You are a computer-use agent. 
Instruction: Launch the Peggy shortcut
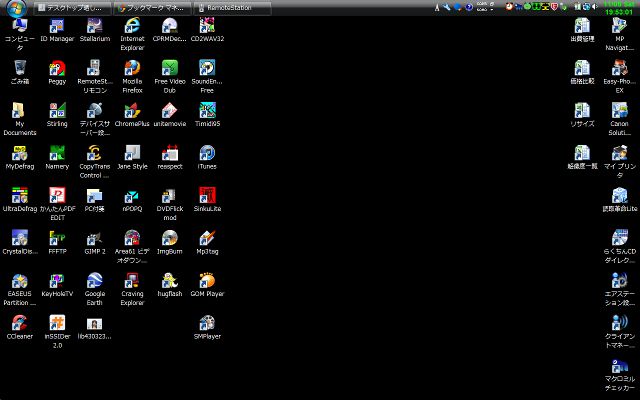(x=57, y=73)
